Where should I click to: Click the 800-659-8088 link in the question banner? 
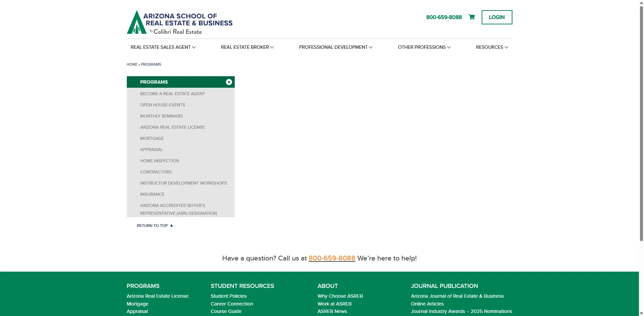pyautogui.click(x=331, y=258)
